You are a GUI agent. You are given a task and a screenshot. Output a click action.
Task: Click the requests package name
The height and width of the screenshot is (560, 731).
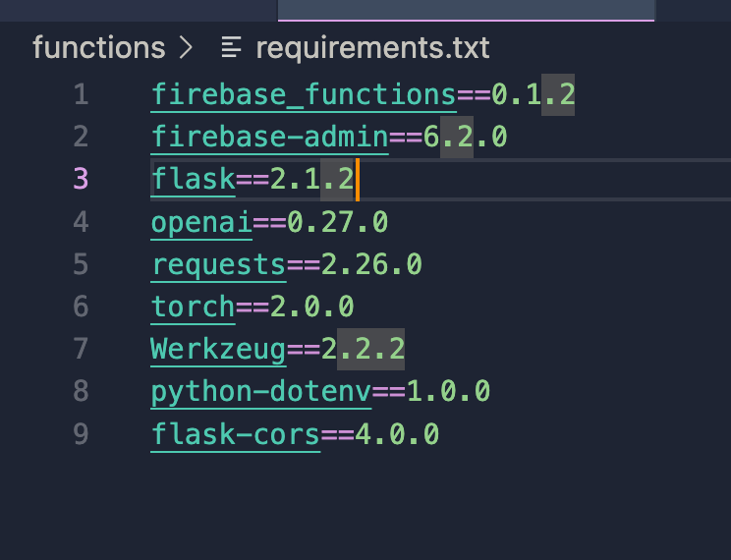(219, 265)
